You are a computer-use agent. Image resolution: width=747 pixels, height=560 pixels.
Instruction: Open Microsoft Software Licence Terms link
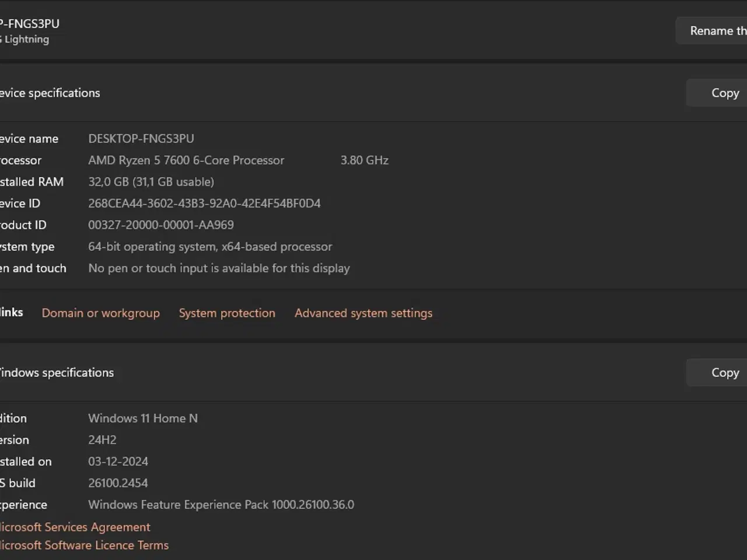click(x=84, y=545)
